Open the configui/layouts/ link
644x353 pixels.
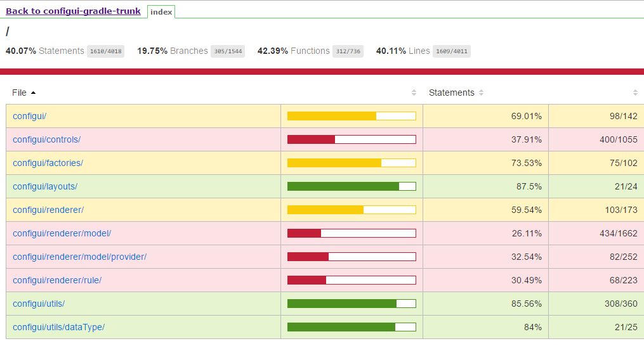coord(45,186)
